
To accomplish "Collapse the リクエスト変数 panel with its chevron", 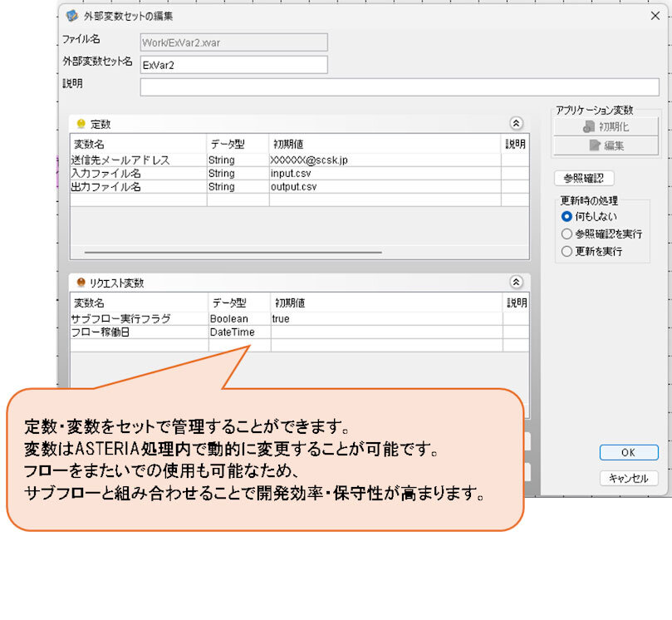I will [x=517, y=283].
